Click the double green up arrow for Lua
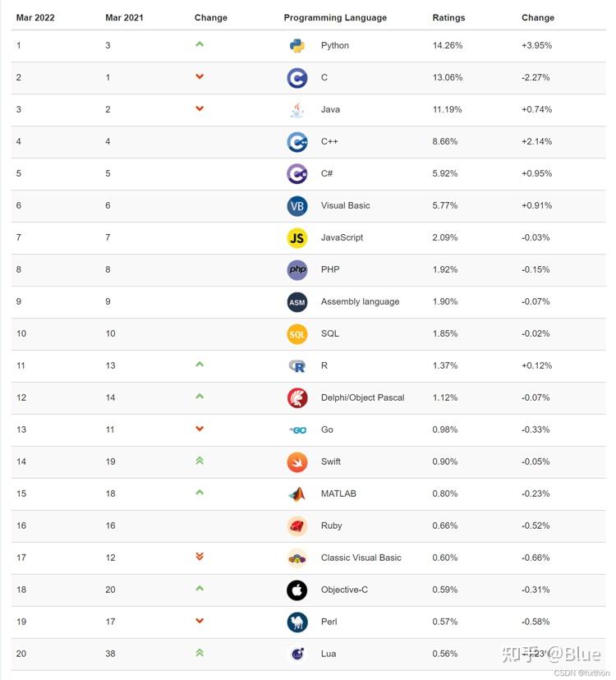 200,652
